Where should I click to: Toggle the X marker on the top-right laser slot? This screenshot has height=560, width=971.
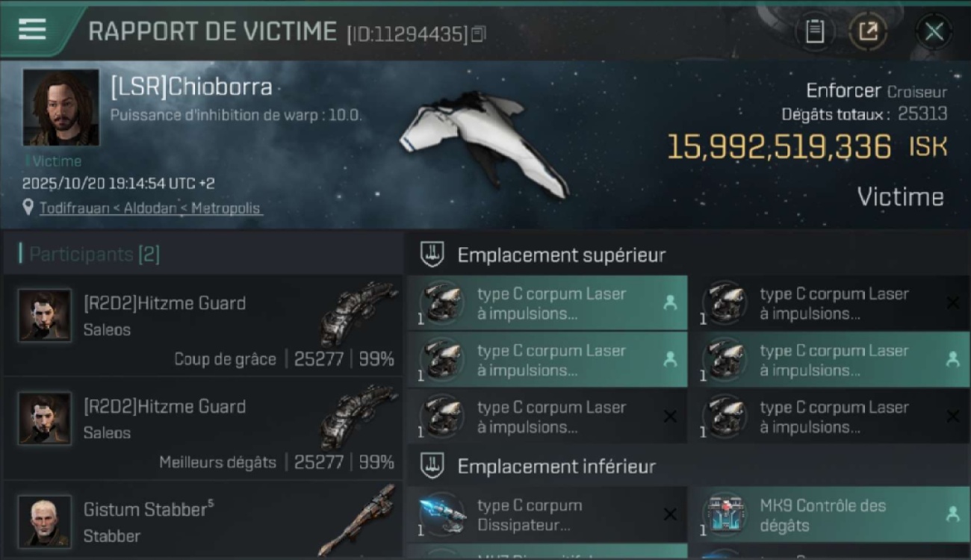coord(952,302)
